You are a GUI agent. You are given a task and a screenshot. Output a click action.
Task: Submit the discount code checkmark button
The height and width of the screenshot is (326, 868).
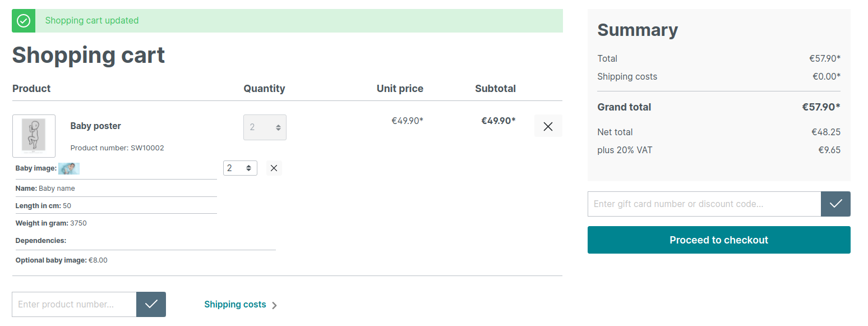point(835,204)
